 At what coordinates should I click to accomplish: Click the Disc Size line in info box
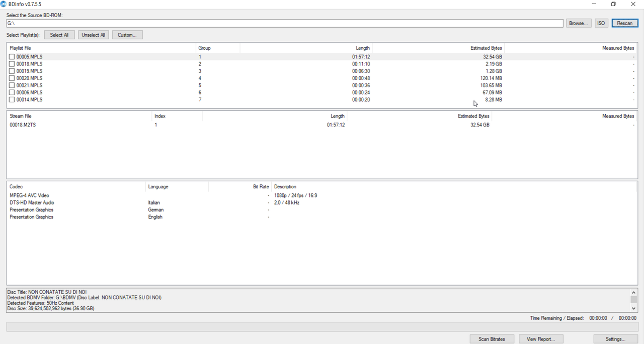(51, 308)
